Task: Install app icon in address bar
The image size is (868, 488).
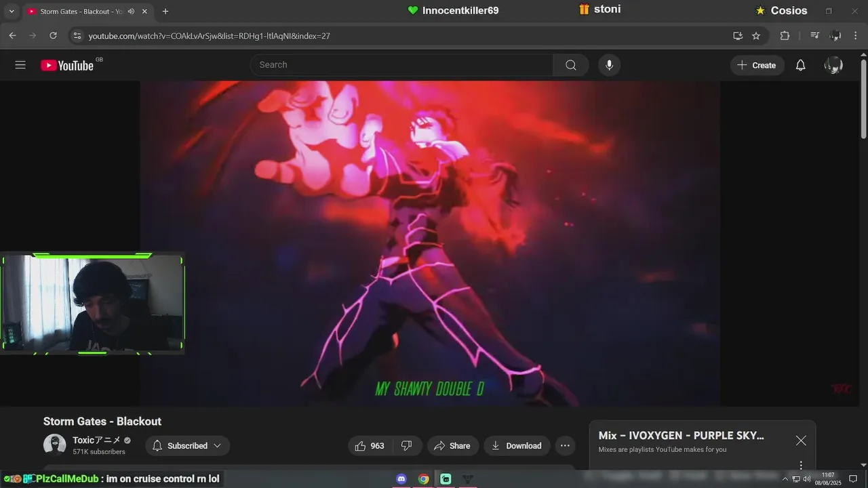Action: pos(737,35)
